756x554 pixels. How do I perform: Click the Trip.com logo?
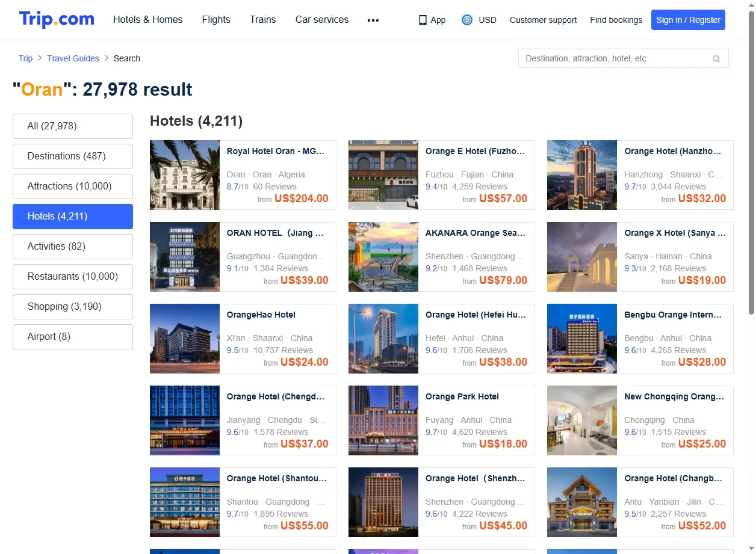(x=57, y=19)
